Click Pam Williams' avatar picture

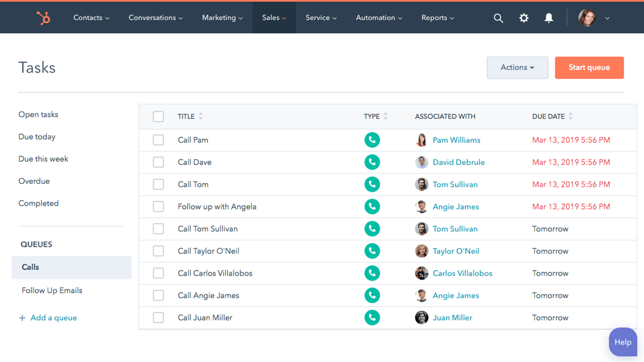coord(422,140)
